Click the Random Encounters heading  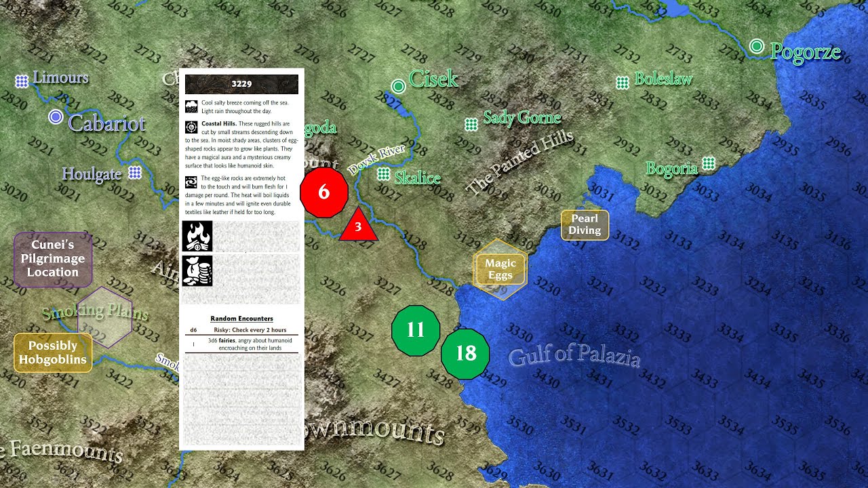pos(241,319)
